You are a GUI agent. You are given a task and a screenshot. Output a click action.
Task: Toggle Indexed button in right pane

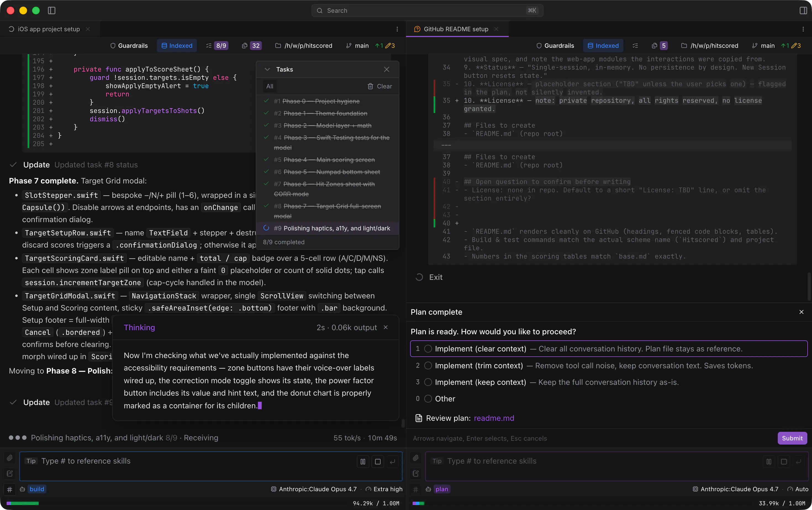[603, 46]
